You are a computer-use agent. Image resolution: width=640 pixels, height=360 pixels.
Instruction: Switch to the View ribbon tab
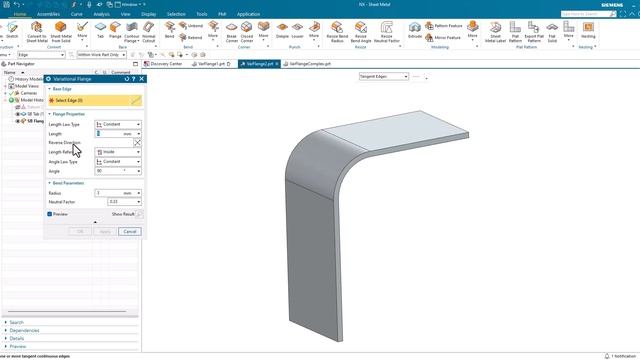pyautogui.click(x=125, y=14)
